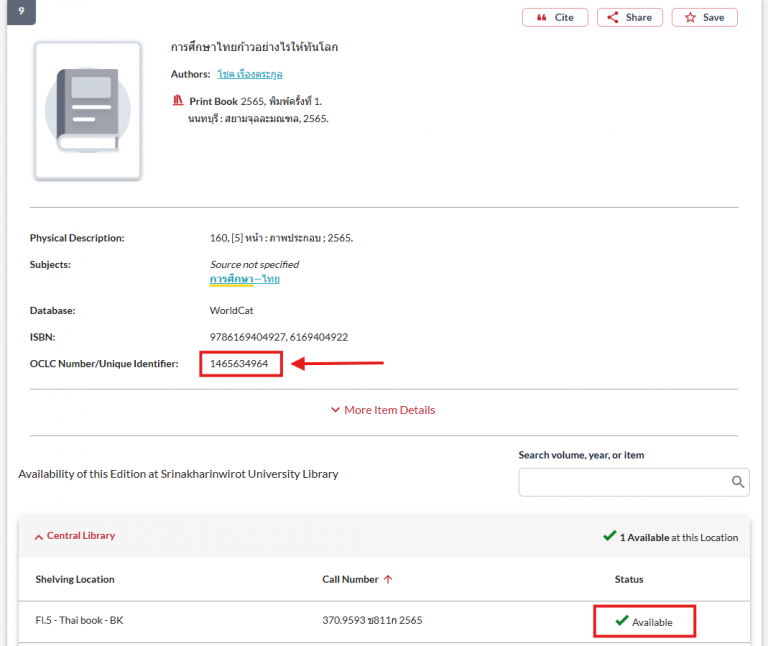Viewport: 768px width, 646px height.
Task: Collapse the Central Library section
Action: pyautogui.click(x=80, y=536)
